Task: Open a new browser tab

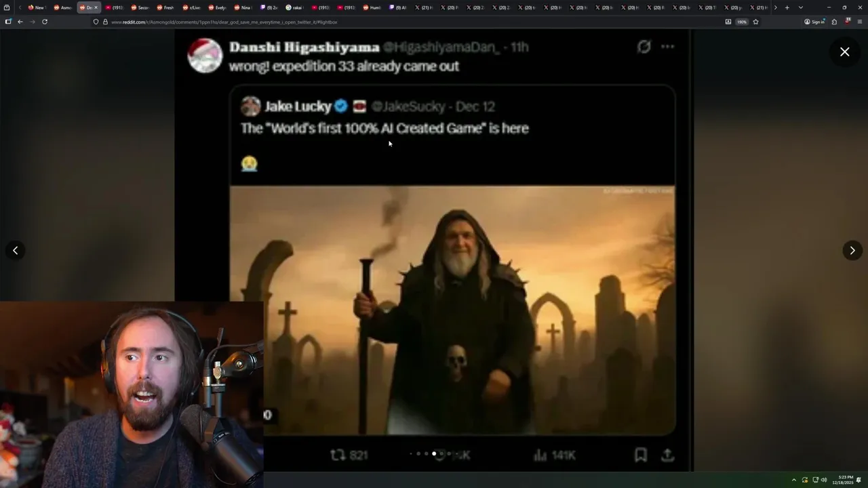Action: point(787,7)
